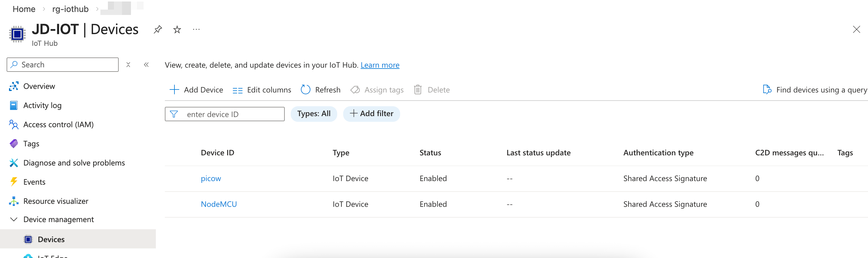868x258 pixels.
Task: Open the Types: All filter dropdown
Action: (x=314, y=114)
